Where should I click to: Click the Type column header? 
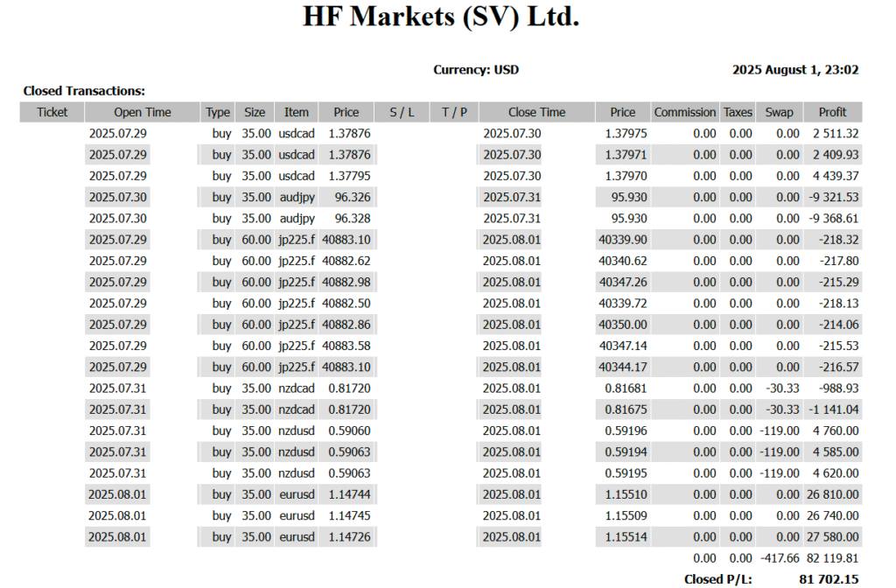click(x=218, y=112)
